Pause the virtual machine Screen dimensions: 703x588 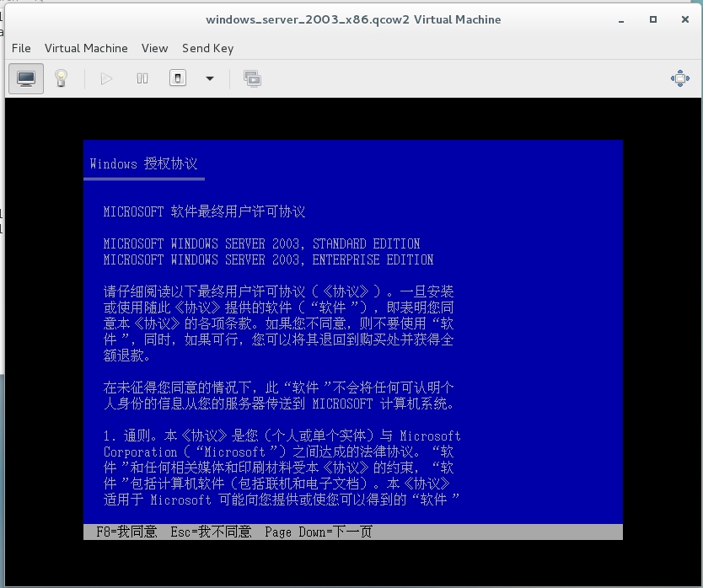pyautogui.click(x=142, y=79)
